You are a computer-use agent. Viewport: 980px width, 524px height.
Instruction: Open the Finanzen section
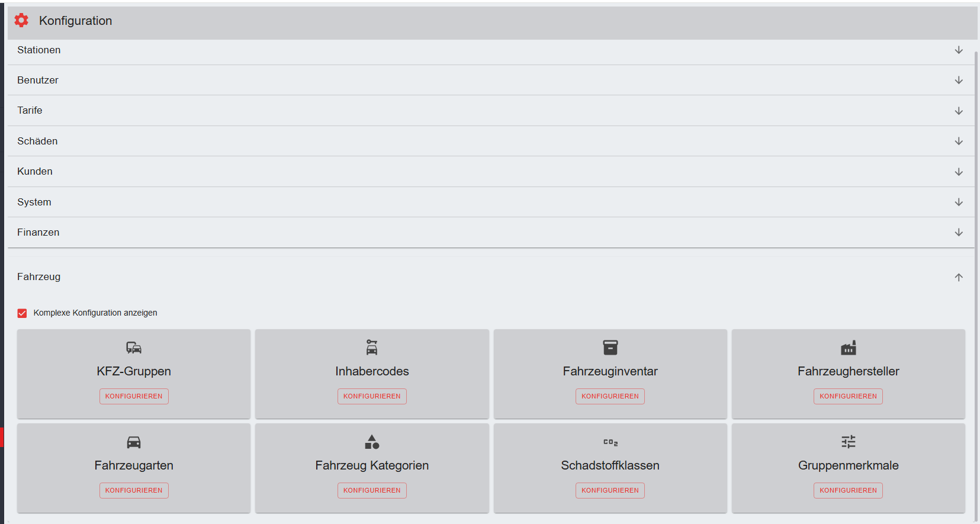click(x=38, y=232)
